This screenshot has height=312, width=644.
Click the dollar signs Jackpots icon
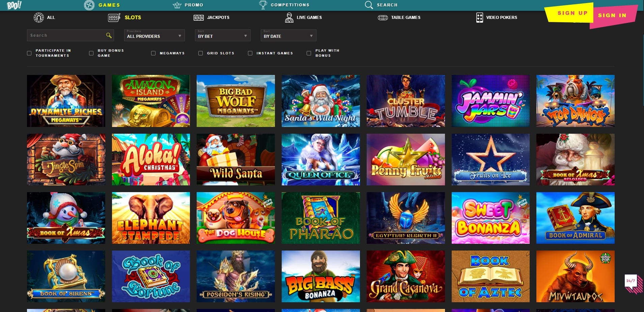pos(198,18)
